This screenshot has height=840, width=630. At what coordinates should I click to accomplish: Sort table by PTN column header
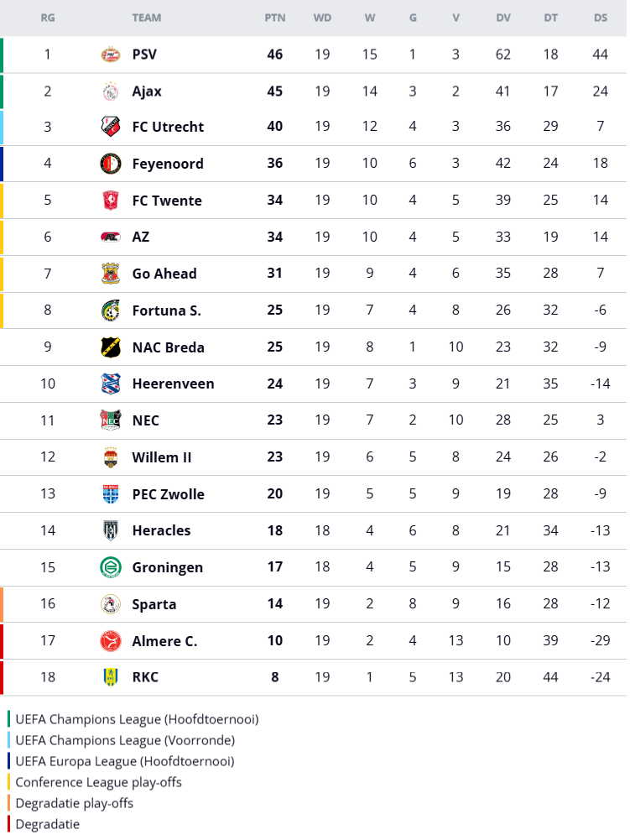[274, 18]
